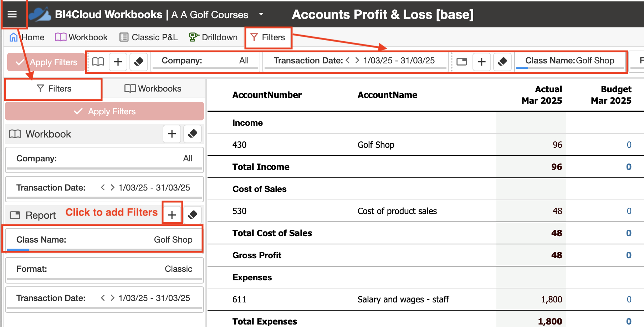
Task: Click the AccountNumber column header
Action: pos(267,95)
